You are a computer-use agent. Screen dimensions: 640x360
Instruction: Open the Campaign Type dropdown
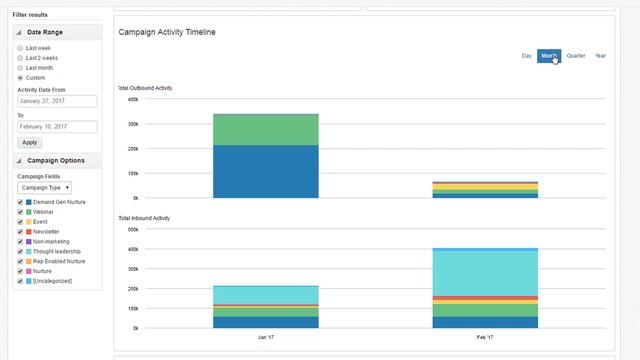(44, 188)
